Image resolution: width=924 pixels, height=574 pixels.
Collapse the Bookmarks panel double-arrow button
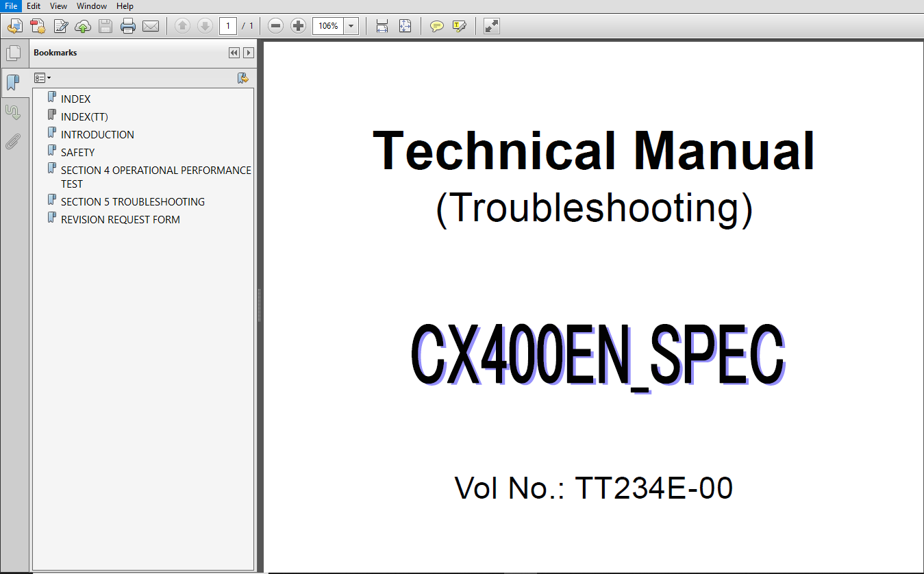point(234,53)
